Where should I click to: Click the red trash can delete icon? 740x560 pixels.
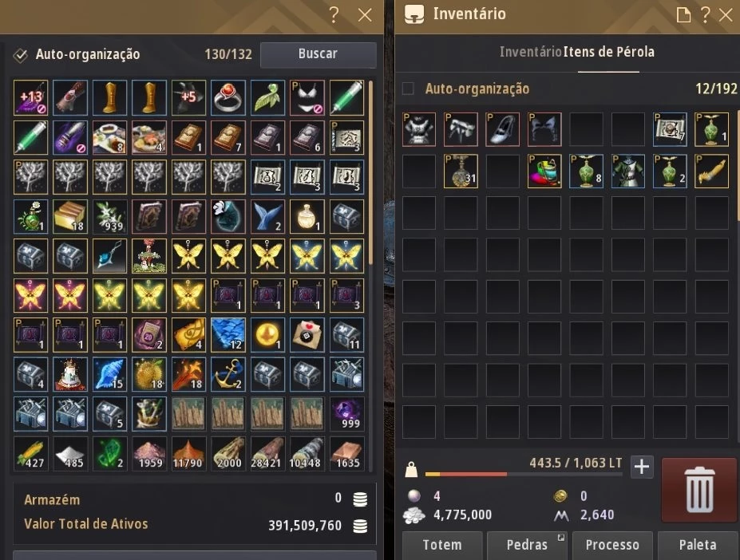coord(699,490)
